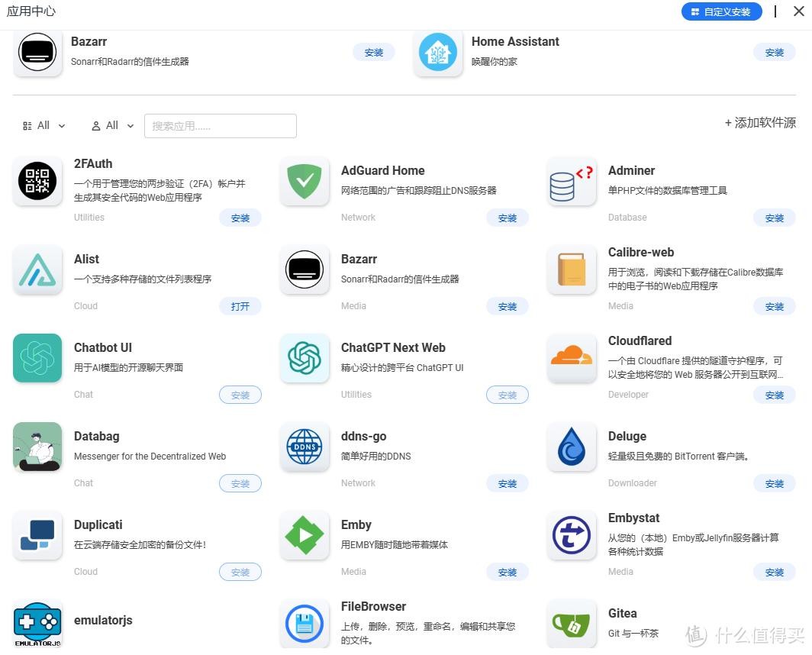Expand the user filter All dropdown with person icon
The width and height of the screenshot is (812, 655).
pos(113,126)
